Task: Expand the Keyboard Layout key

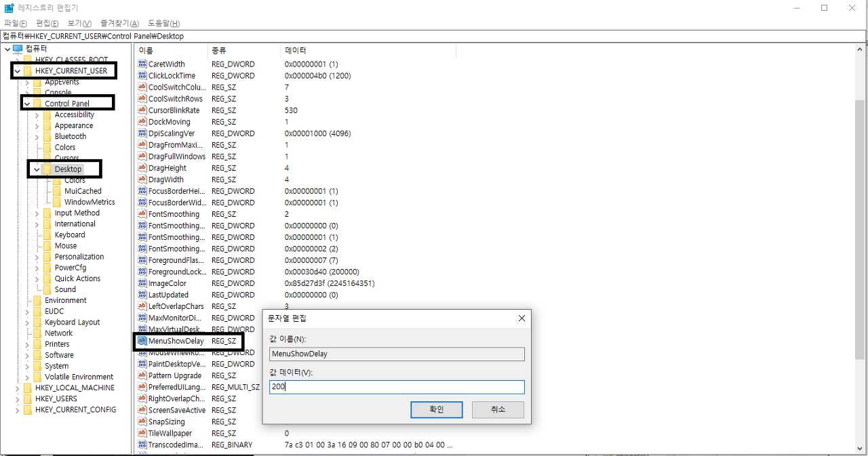Action: pyautogui.click(x=27, y=322)
